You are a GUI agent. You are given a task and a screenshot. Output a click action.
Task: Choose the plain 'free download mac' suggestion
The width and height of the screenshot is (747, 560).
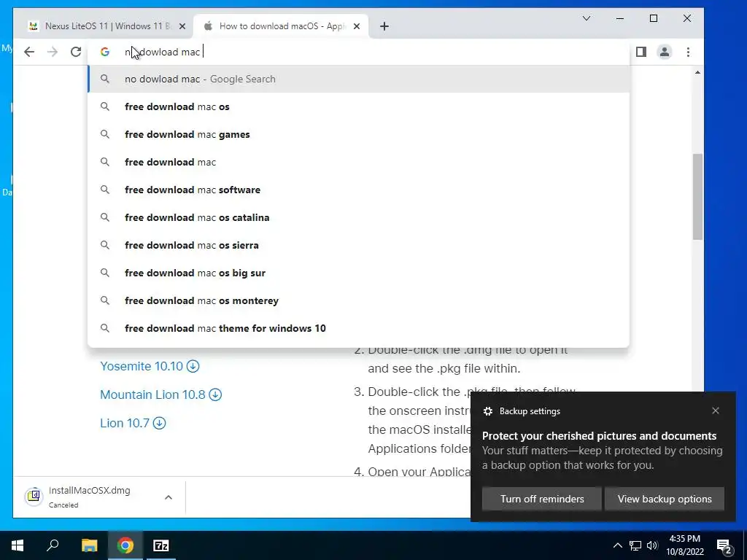[x=358, y=162]
